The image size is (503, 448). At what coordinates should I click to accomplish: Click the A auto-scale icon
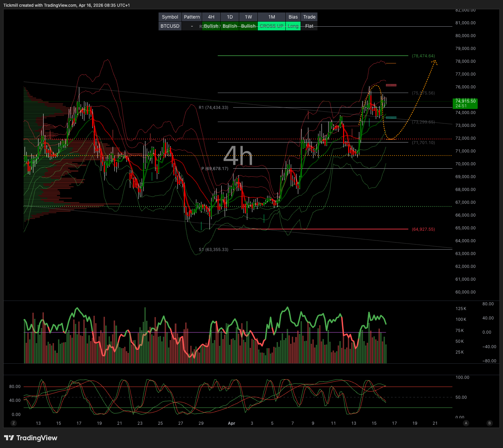pos(466,423)
